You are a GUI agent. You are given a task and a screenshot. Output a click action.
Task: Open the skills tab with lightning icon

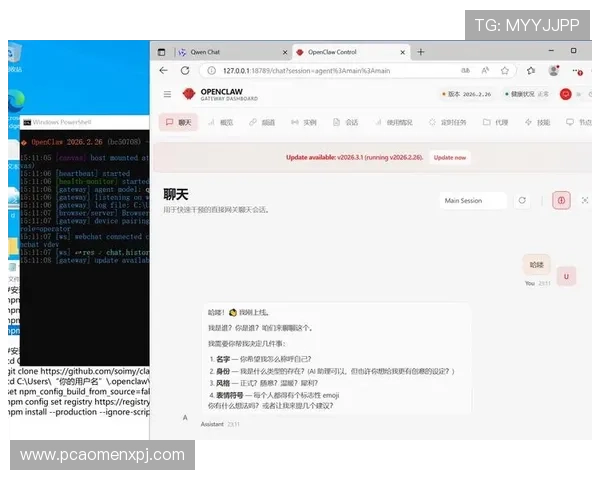point(538,122)
